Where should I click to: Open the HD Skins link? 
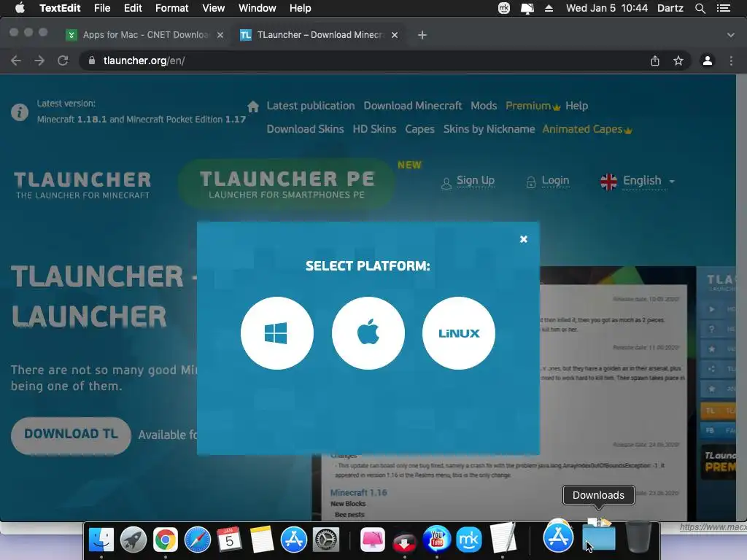pyautogui.click(x=374, y=129)
